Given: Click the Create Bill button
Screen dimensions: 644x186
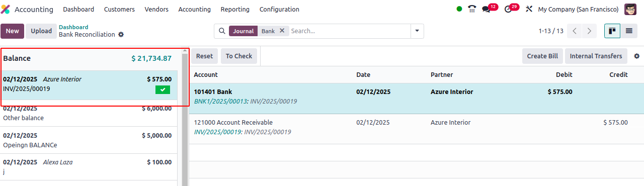Looking at the screenshot, I should tap(542, 56).
